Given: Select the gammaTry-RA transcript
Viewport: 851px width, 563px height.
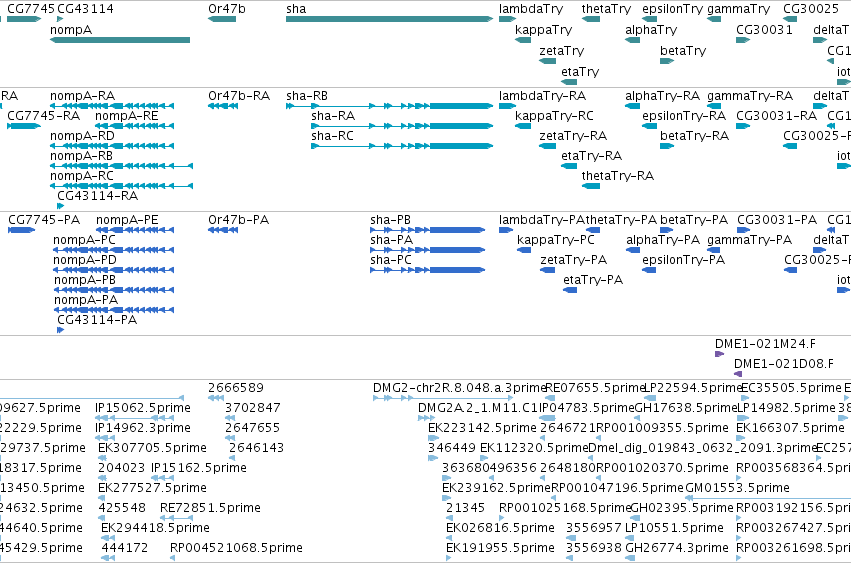Looking at the screenshot, I should [714, 106].
